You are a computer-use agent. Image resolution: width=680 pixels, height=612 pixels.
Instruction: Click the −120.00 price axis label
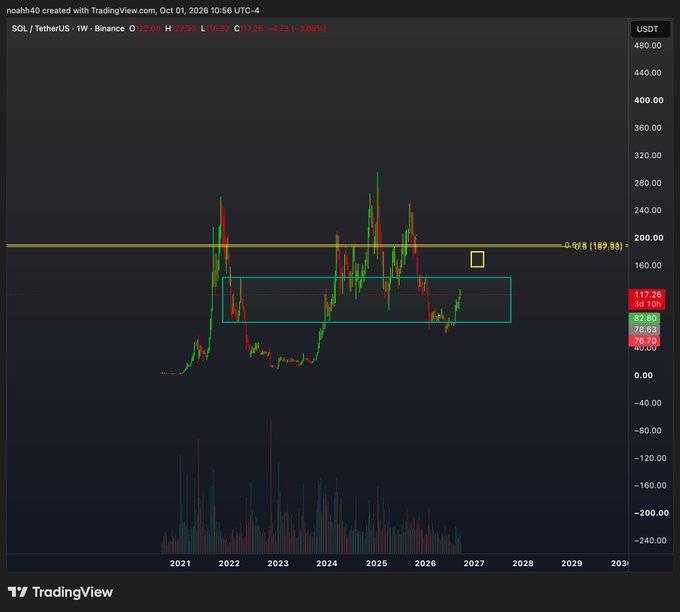(x=650, y=458)
